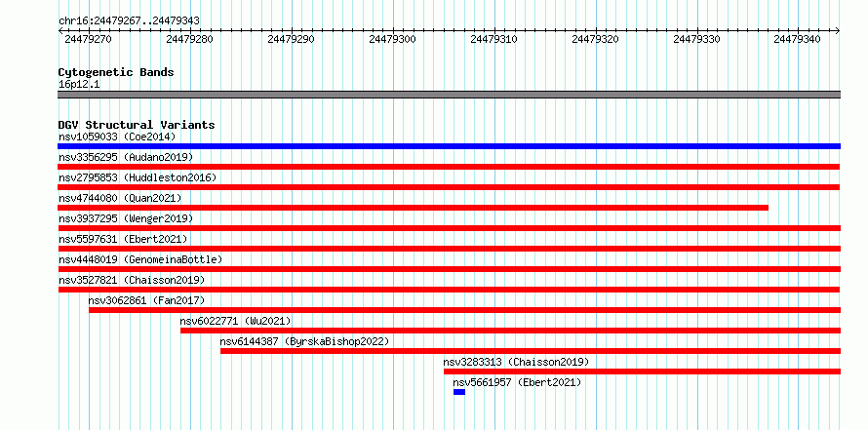
Task: Open nsv5661957 (Ebert2021) variant label
Action: tap(517, 382)
